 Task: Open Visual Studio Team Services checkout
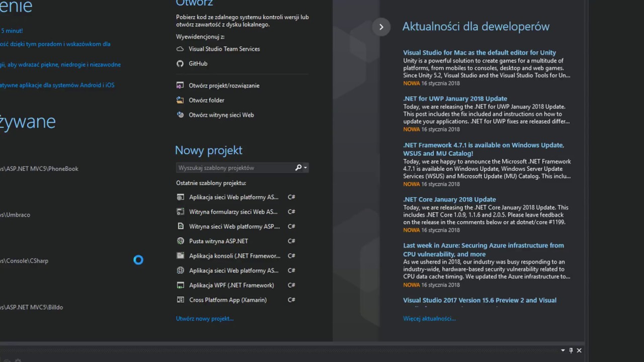click(224, 49)
